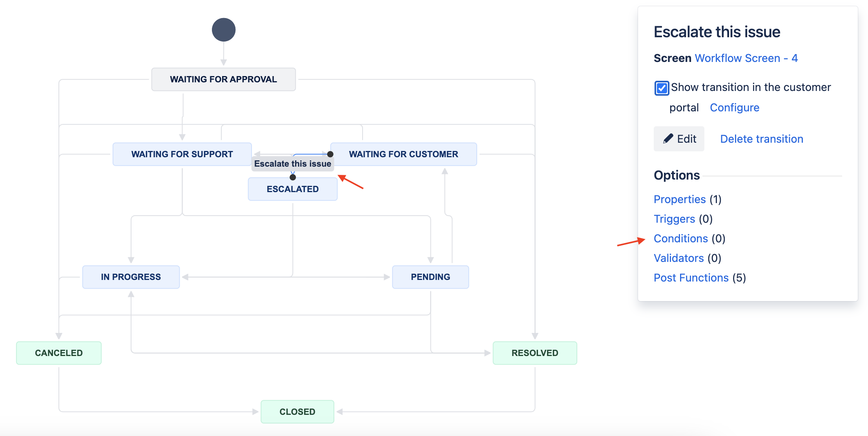The height and width of the screenshot is (436, 868).
Task: Select the ESCALATED status node
Action: [292, 189]
